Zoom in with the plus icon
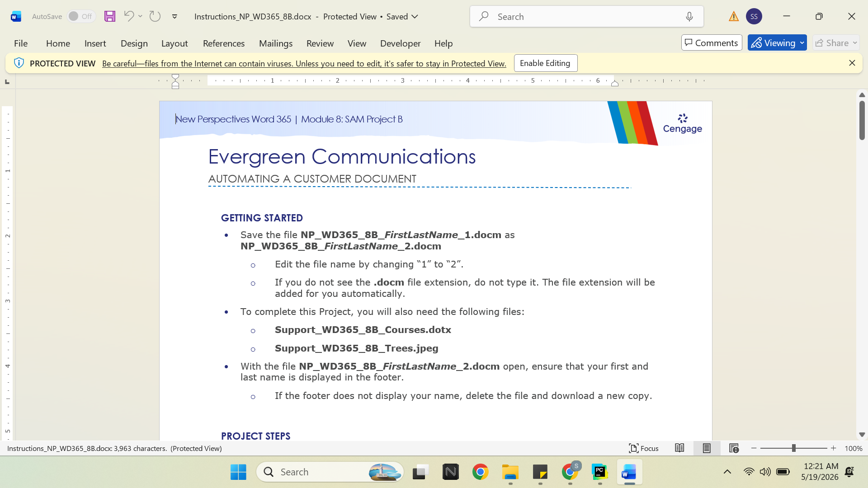This screenshot has height=488, width=868. coord(834,448)
